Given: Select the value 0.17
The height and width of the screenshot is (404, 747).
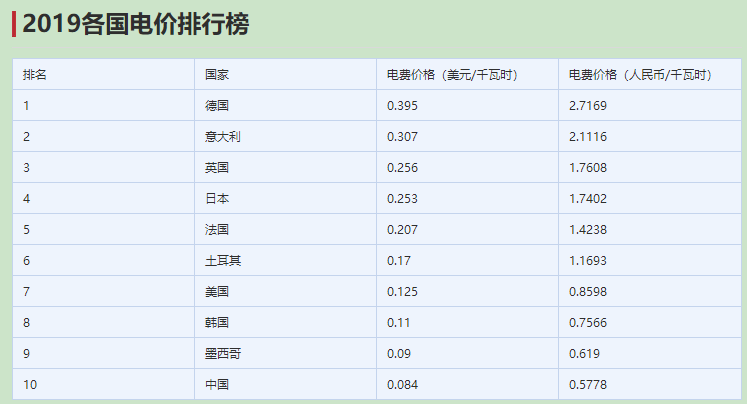Looking at the screenshot, I should pyautogui.click(x=399, y=261).
